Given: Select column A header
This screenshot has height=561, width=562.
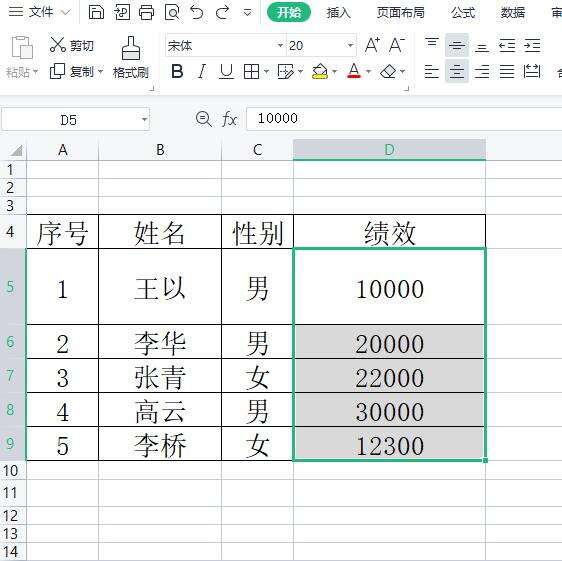Looking at the screenshot, I should point(63,150).
